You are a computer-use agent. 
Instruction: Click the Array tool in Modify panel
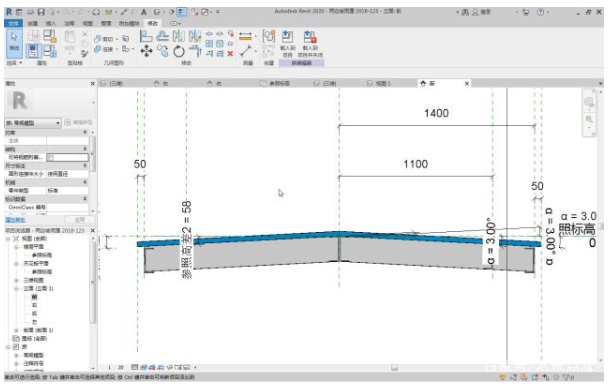[209, 43]
